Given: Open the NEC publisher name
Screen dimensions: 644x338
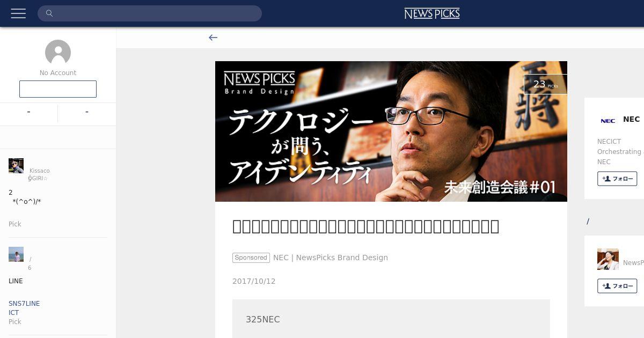Looking at the screenshot, I should point(631,119).
